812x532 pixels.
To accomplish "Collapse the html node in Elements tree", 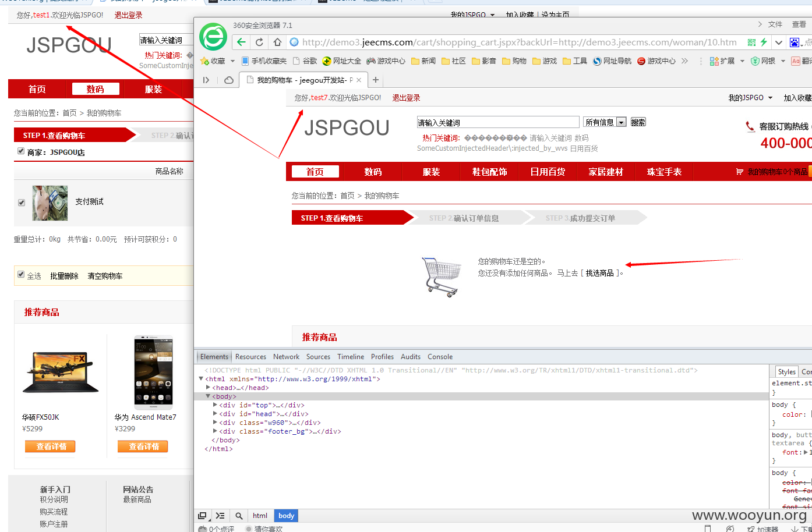I will pos(201,379).
